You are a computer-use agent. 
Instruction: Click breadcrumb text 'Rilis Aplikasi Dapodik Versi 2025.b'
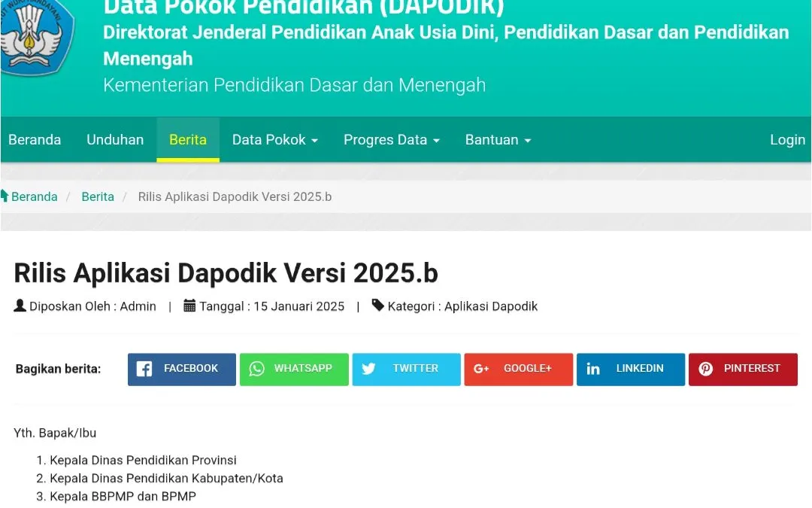(235, 196)
